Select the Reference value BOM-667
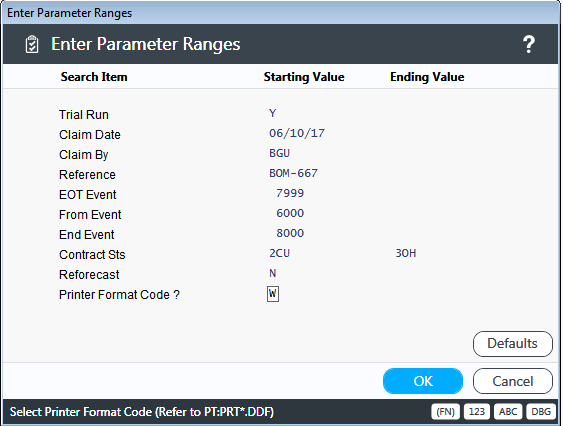 pos(293,173)
